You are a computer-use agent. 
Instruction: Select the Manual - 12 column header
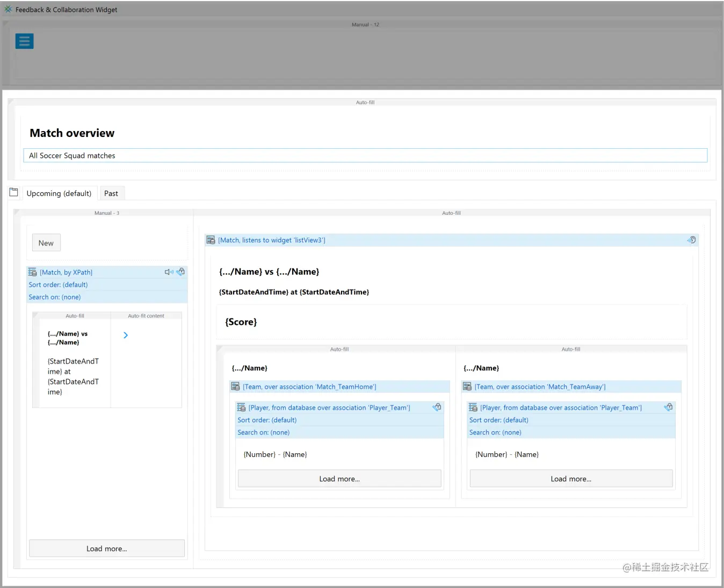click(x=365, y=25)
